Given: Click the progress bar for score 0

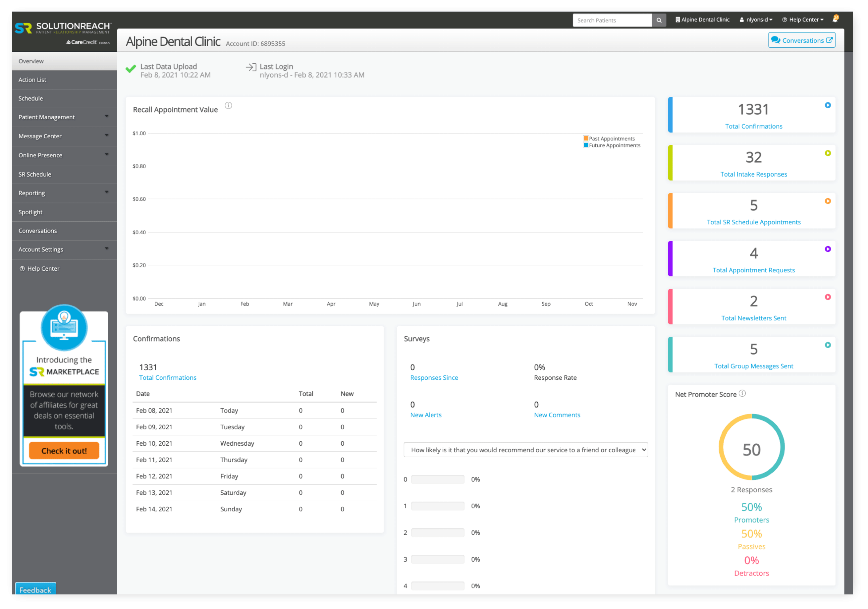Looking at the screenshot, I should pyautogui.click(x=438, y=479).
